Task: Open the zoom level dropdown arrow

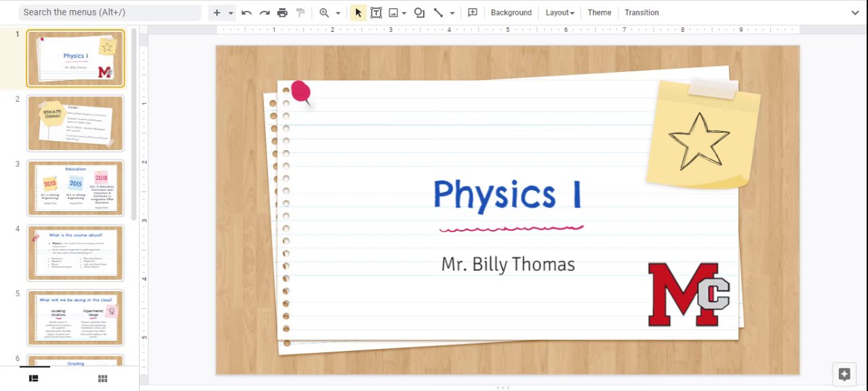Action: pyautogui.click(x=338, y=13)
